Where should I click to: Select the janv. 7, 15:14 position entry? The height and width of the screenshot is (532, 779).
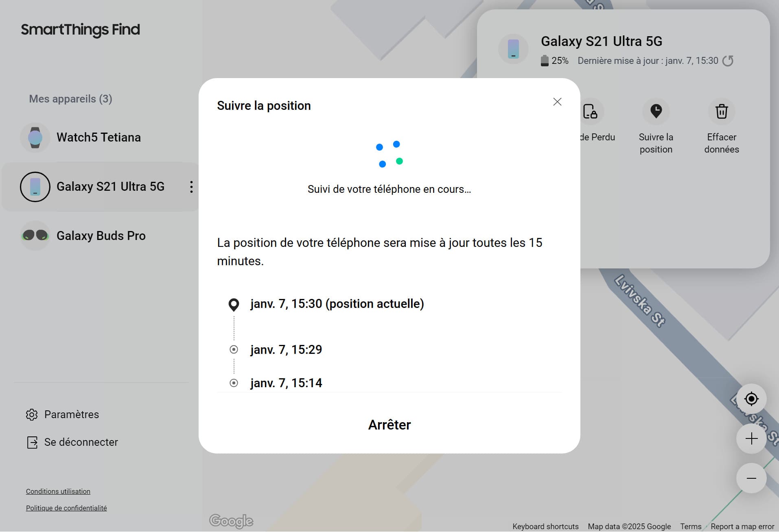[286, 383]
